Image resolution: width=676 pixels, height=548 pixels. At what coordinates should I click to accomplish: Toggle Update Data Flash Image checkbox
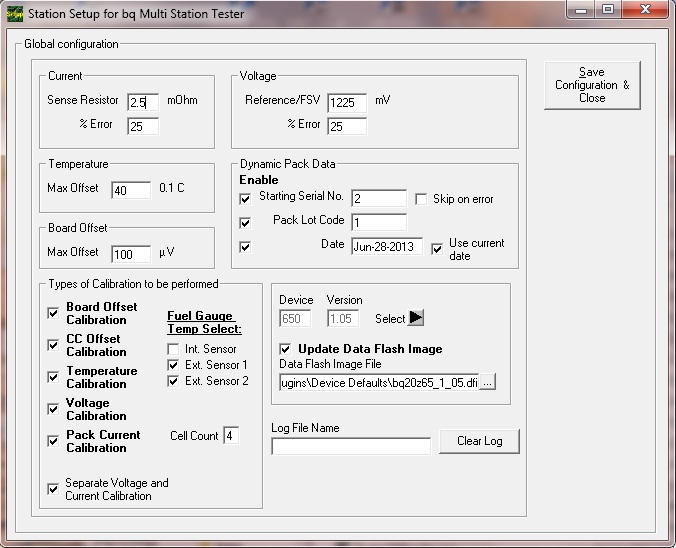pyautogui.click(x=285, y=349)
